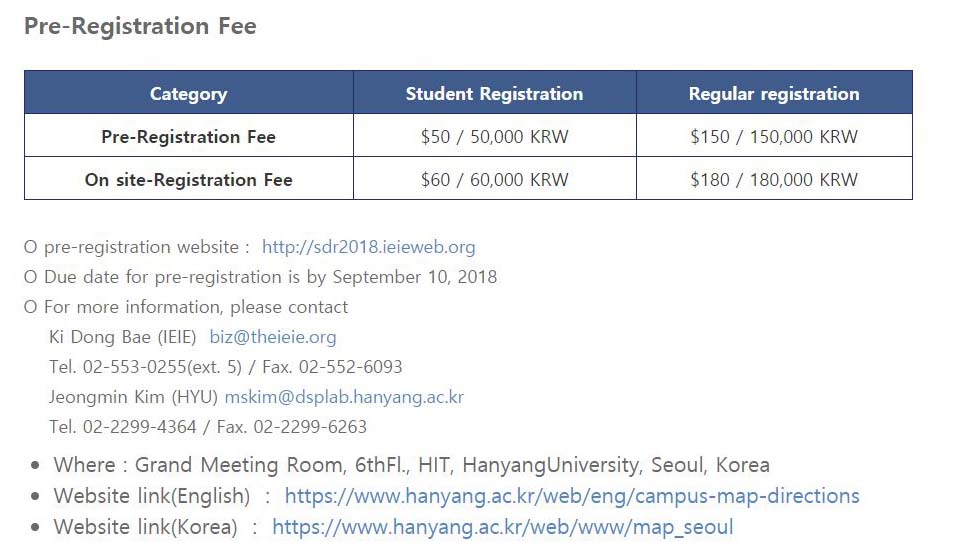Click the $50 / 50,000 KRW cell

pos(494,137)
